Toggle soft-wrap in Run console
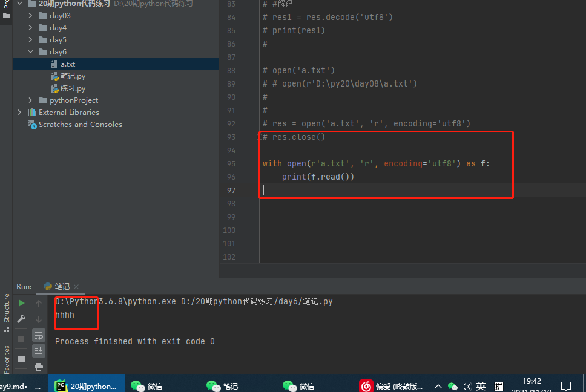586x392 pixels. pos(39,335)
